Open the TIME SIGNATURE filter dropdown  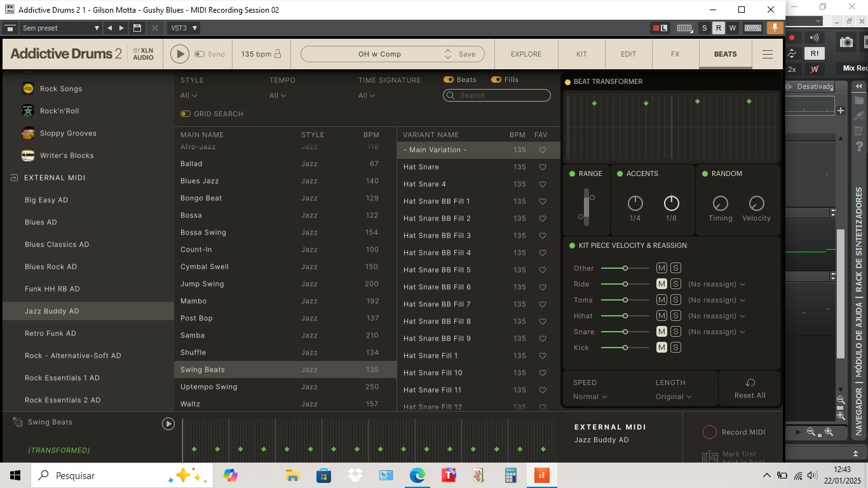point(367,95)
